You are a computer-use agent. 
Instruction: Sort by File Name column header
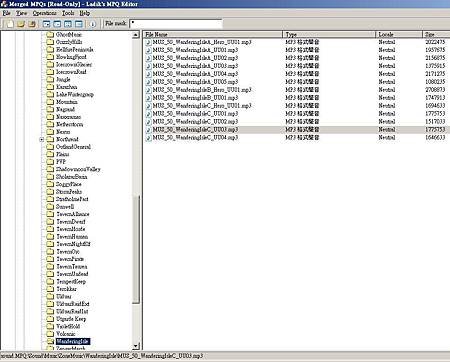click(213, 34)
